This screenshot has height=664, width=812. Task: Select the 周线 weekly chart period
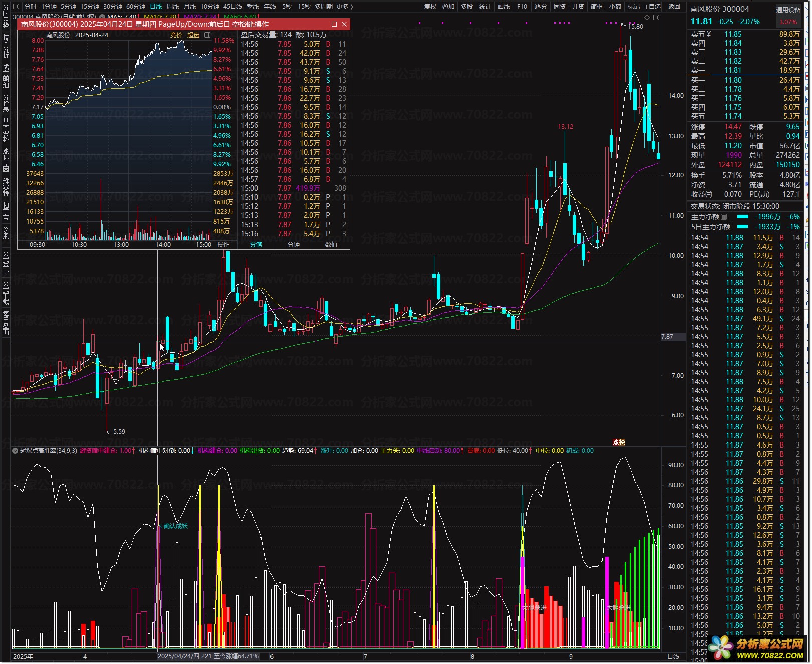point(173,7)
